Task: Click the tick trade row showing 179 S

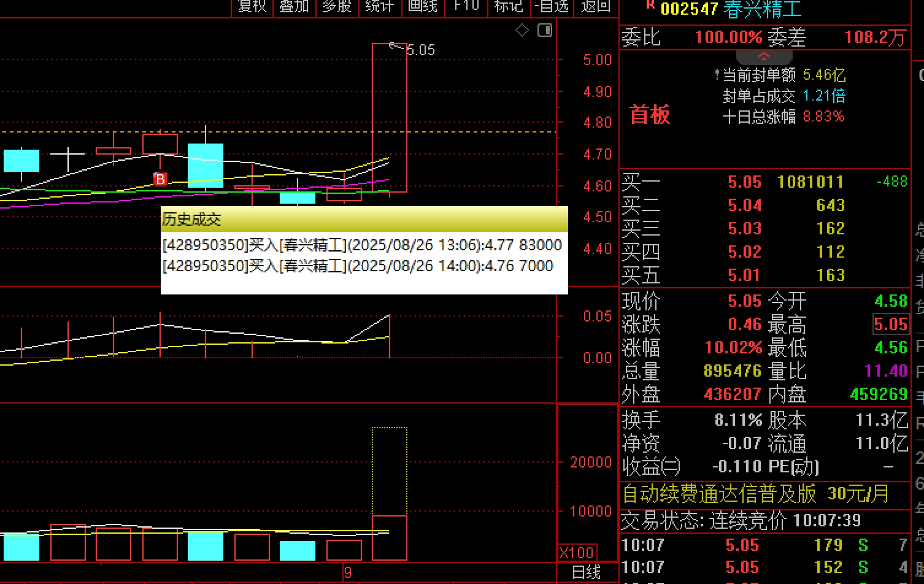Action: tap(764, 545)
